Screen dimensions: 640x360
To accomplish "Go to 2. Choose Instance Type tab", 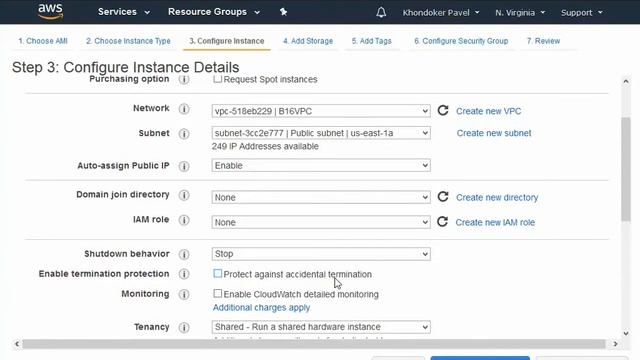I will [x=128, y=41].
